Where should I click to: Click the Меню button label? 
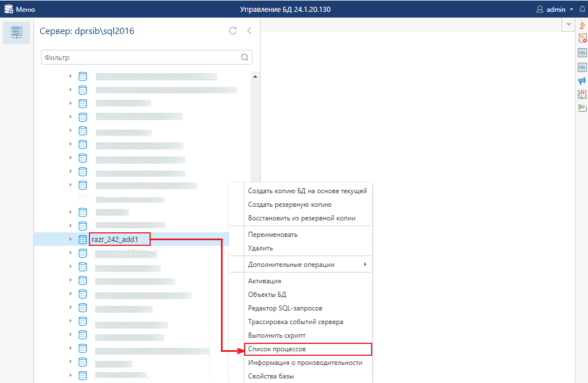25,10
